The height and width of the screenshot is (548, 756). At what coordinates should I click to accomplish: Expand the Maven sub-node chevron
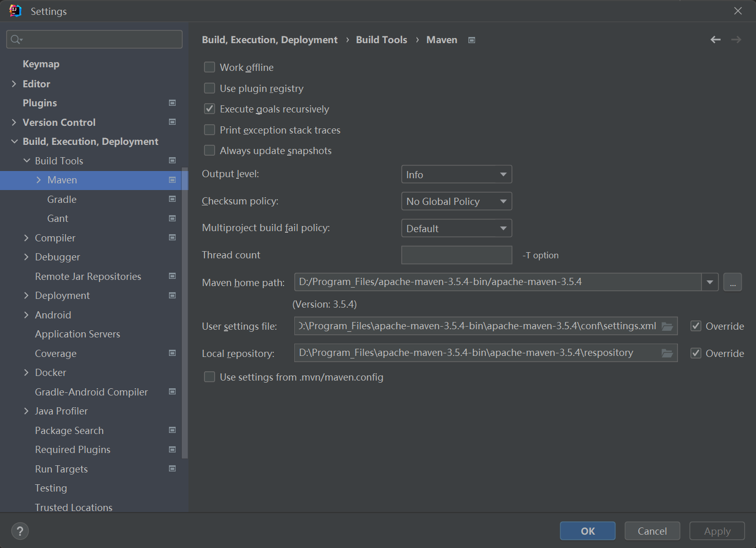39,180
